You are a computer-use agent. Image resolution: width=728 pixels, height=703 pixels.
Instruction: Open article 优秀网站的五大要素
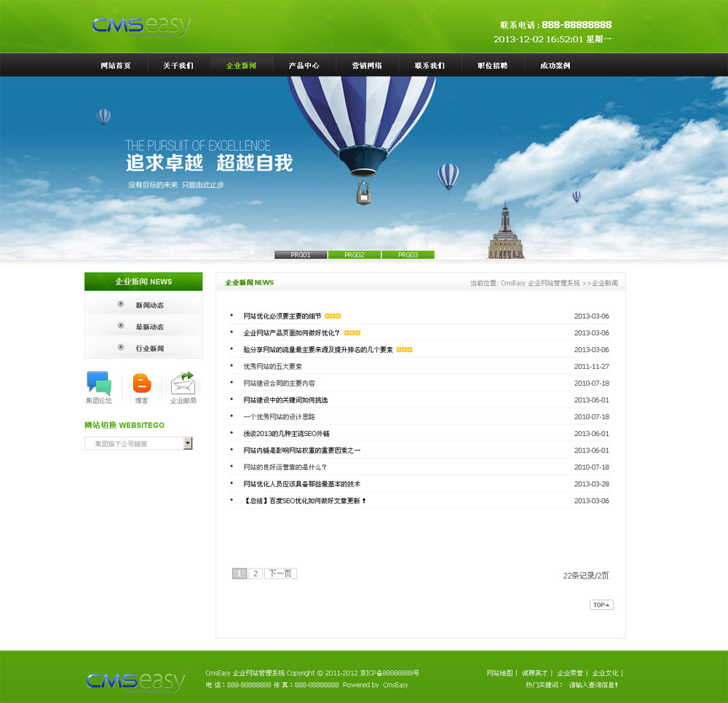tap(272, 367)
